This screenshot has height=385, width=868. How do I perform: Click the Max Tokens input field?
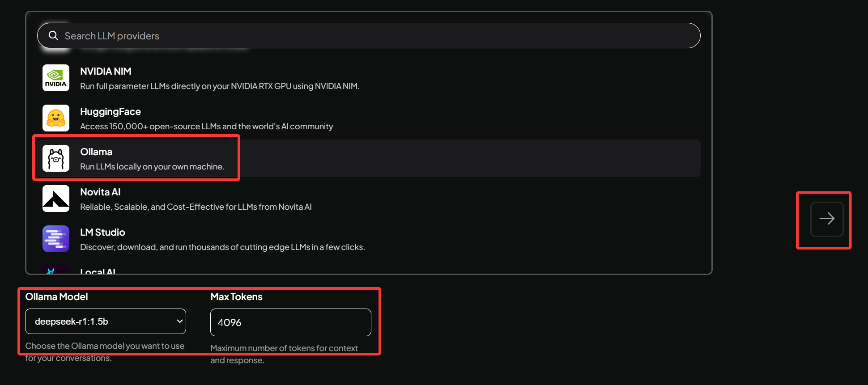(291, 322)
